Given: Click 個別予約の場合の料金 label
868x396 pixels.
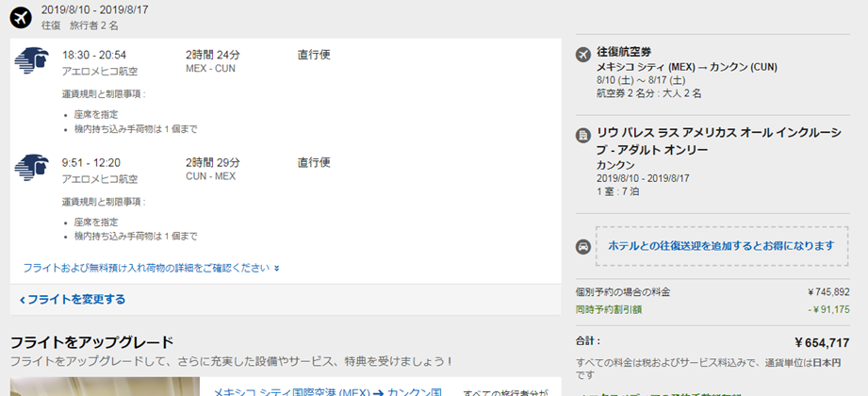Looking at the screenshot, I should pyautogui.click(x=623, y=292).
